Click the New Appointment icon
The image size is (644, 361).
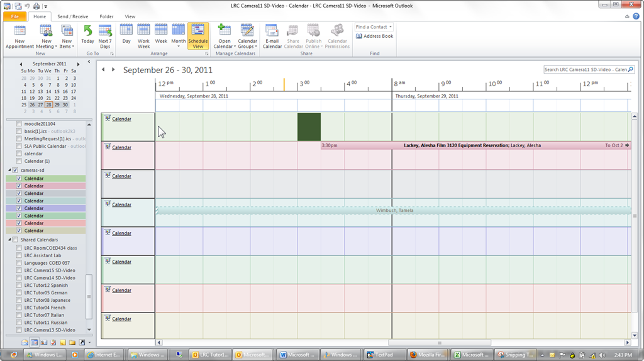[19, 36]
